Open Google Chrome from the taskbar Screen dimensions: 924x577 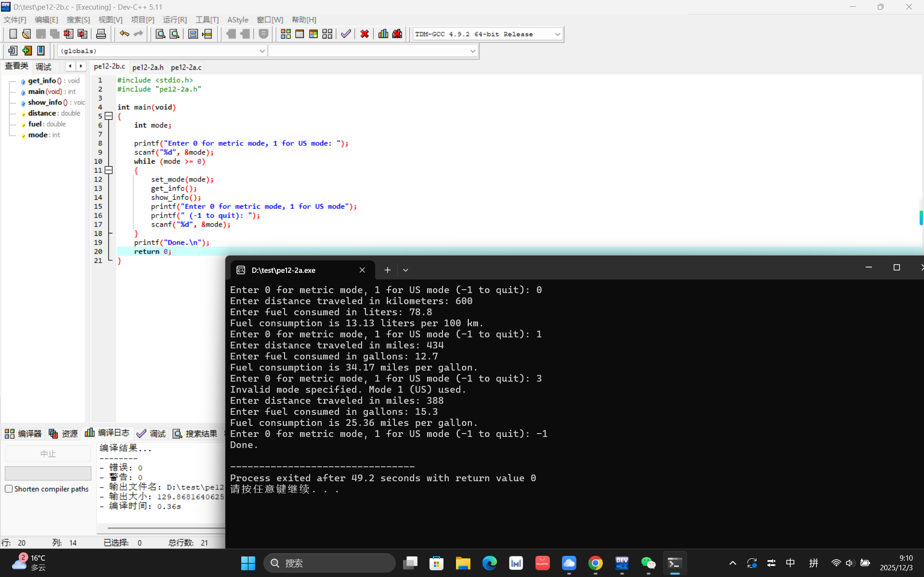click(x=596, y=563)
